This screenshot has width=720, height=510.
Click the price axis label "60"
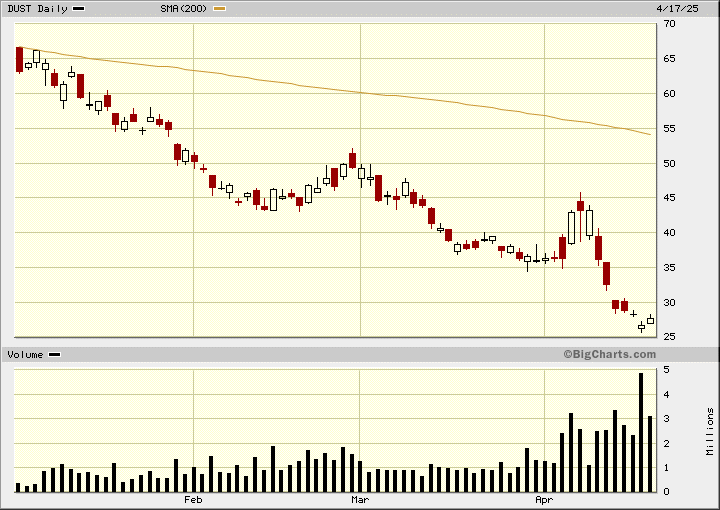pyautogui.click(x=669, y=94)
